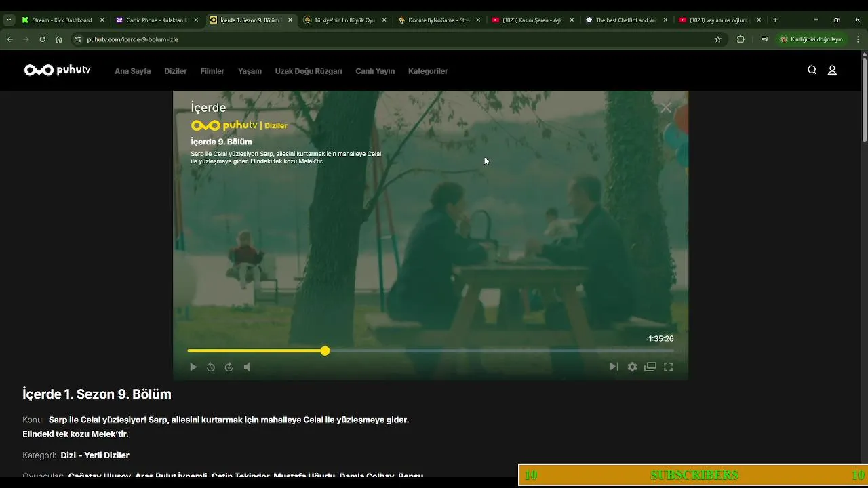Click Dizi - Yerli Diziler category link

[95, 455]
